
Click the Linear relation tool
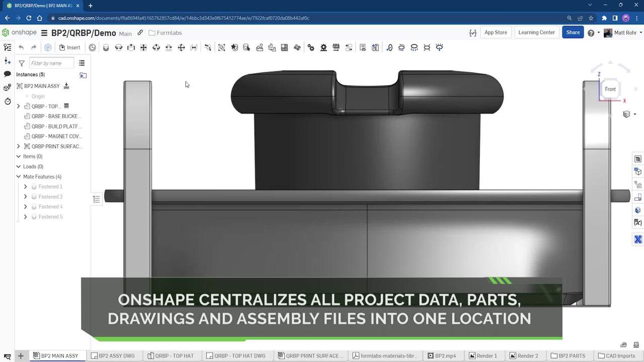point(349,47)
